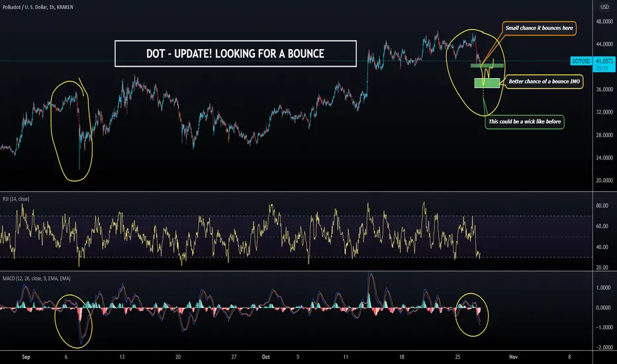This screenshot has width=617, height=364.
Task: Click the 32.0000 price axis label
Action: coord(604,112)
